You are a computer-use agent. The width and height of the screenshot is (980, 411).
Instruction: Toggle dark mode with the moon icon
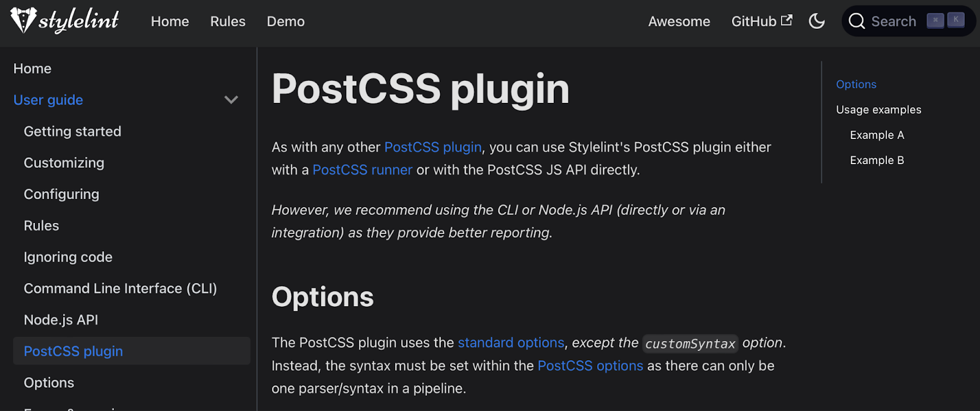[x=816, y=20]
